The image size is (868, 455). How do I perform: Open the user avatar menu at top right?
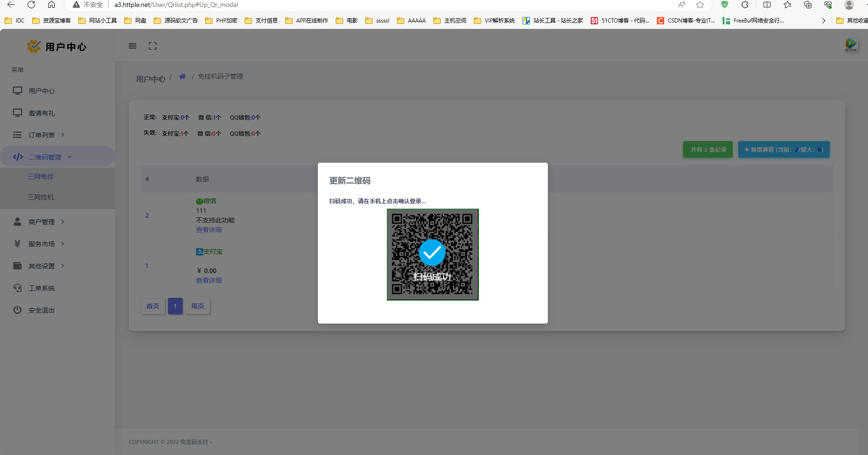coord(851,45)
